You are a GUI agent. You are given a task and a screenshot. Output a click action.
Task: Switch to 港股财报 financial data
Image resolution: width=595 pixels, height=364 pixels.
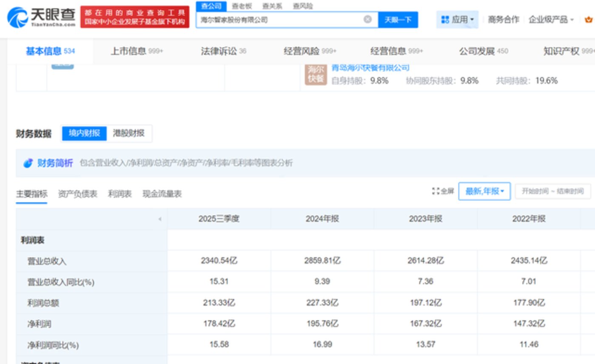point(128,133)
